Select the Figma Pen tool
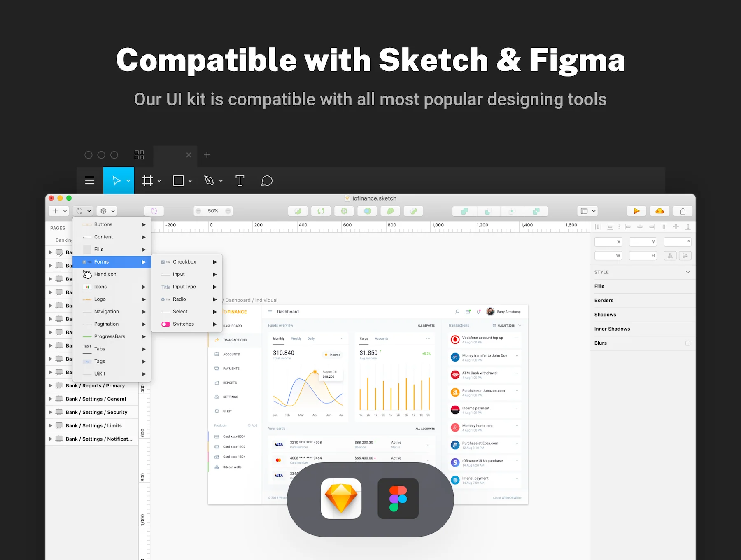741x560 pixels. (209, 180)
